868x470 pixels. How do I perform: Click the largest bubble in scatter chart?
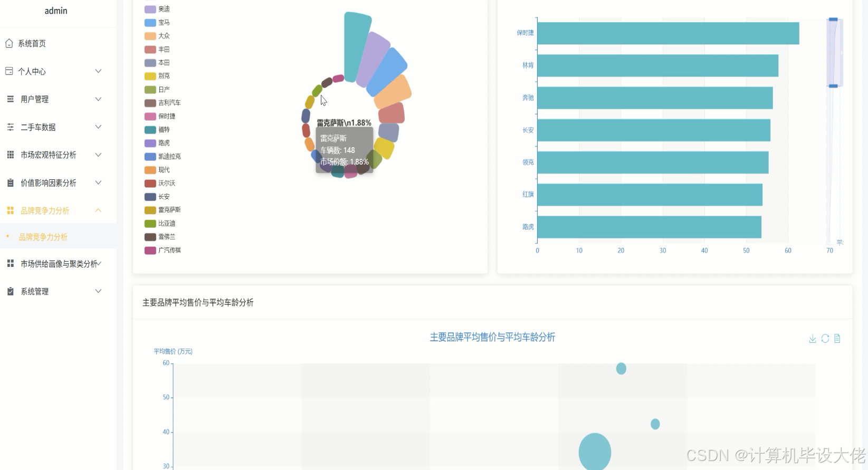point(595,452)
